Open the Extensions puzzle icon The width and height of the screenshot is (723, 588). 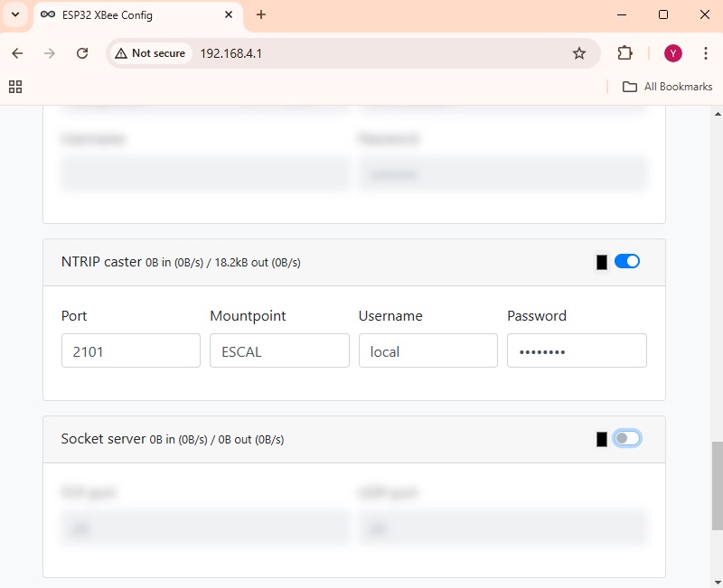point(624,53)
